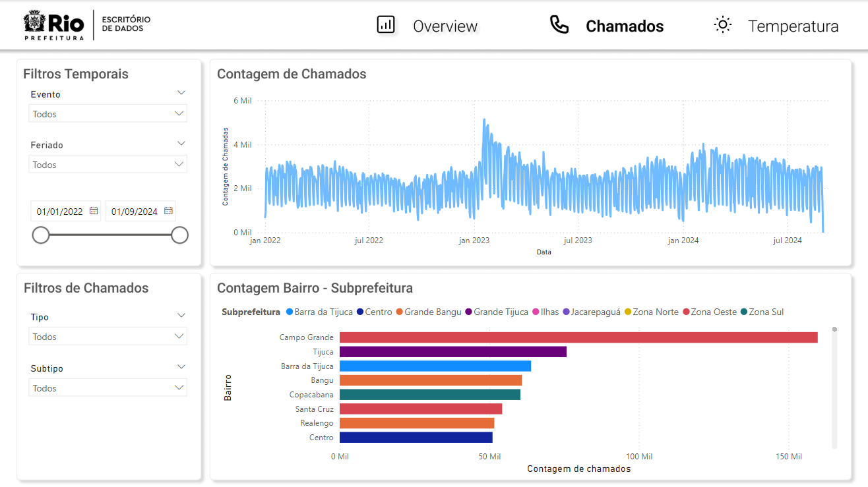Click the Bangu orange bar
The image size is (868, 487).
pyautogui.click(x=431, y=380)
